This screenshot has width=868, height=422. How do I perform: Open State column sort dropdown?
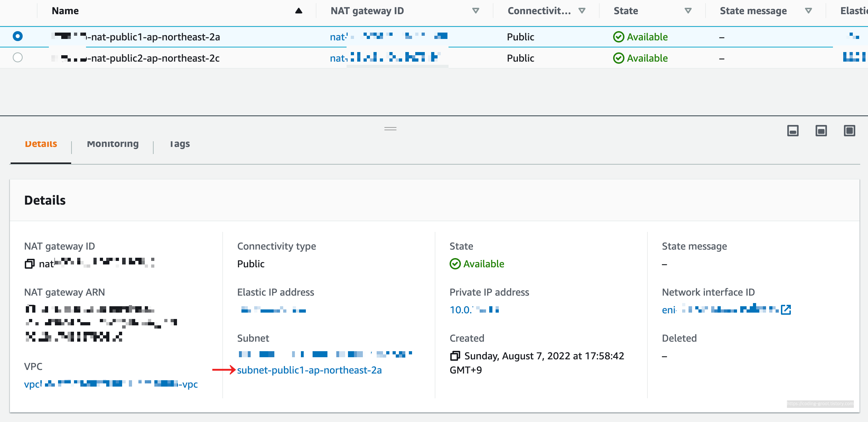pos(688,11)
